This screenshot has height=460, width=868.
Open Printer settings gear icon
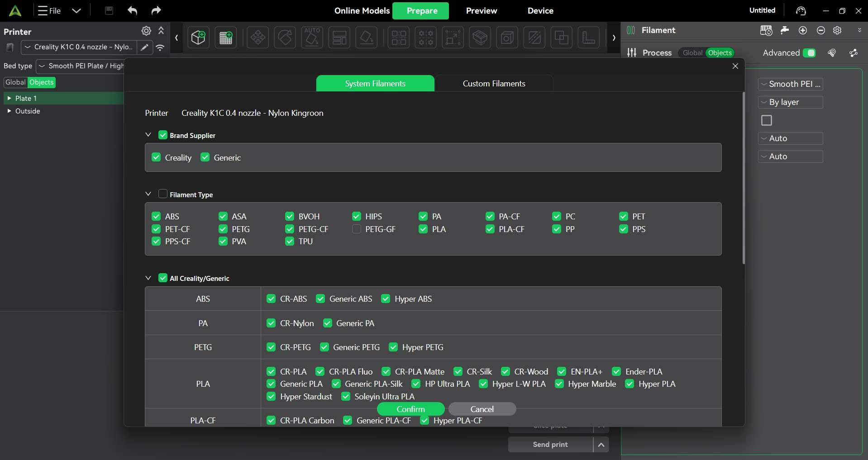tap(146, 31)
